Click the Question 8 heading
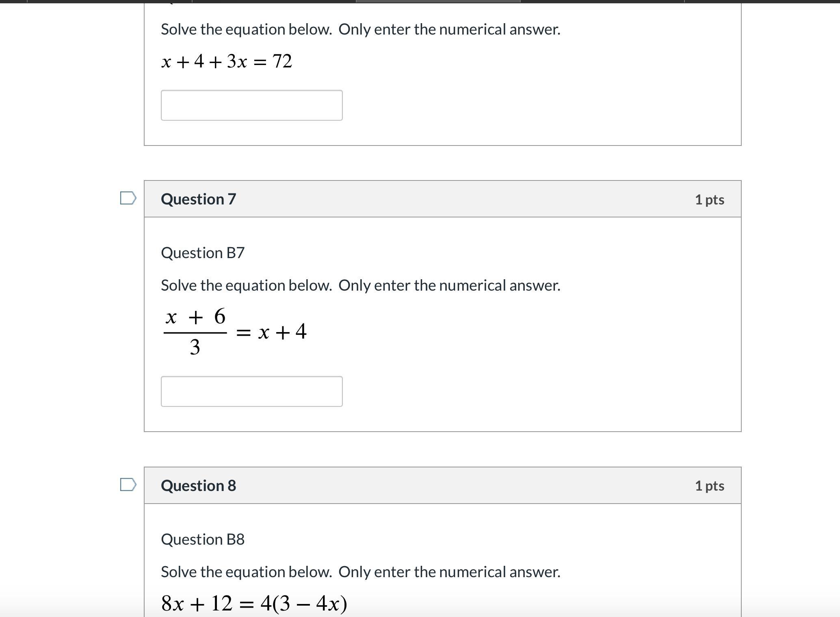The height and width of the screenshot is (617, 840). click(198, 485)
